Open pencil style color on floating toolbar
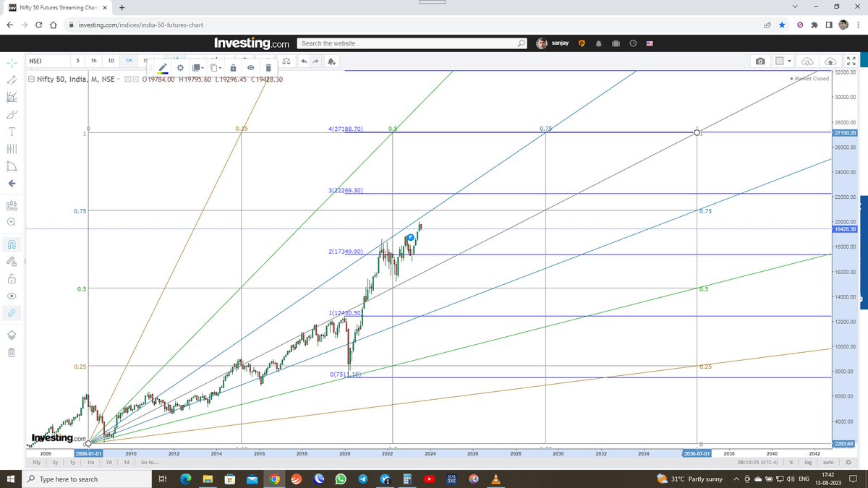Image resolution: width=868 pixels, height=488 pixels. point(163,67)
